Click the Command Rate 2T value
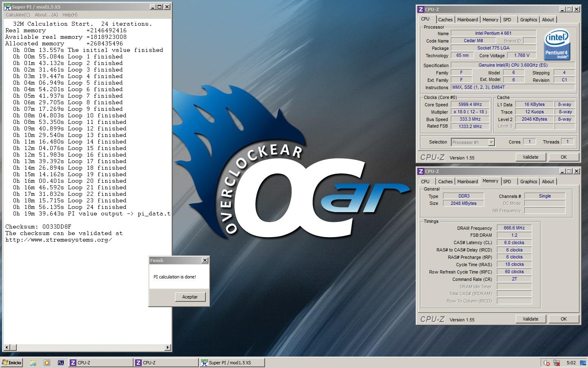This screenshot has height=368, width=588. coord(514,279)
